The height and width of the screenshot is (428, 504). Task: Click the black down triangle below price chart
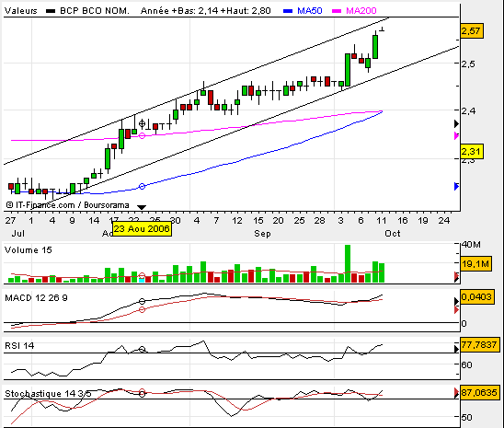point(142,207)
